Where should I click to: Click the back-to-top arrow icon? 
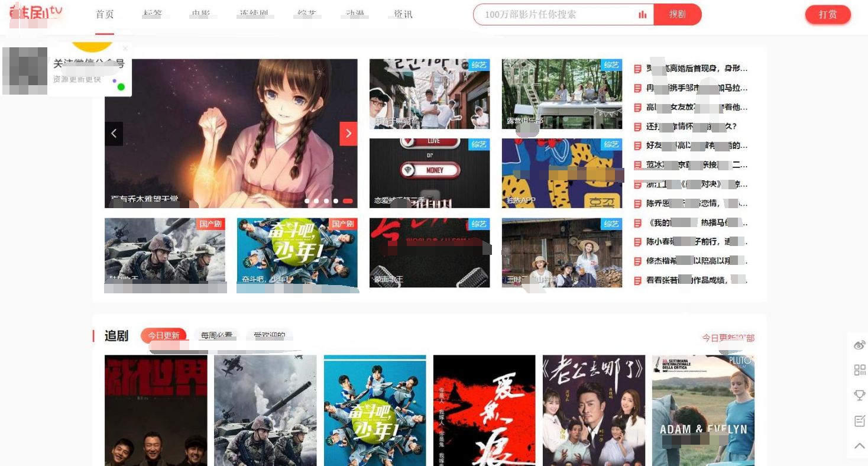point(859,446)
